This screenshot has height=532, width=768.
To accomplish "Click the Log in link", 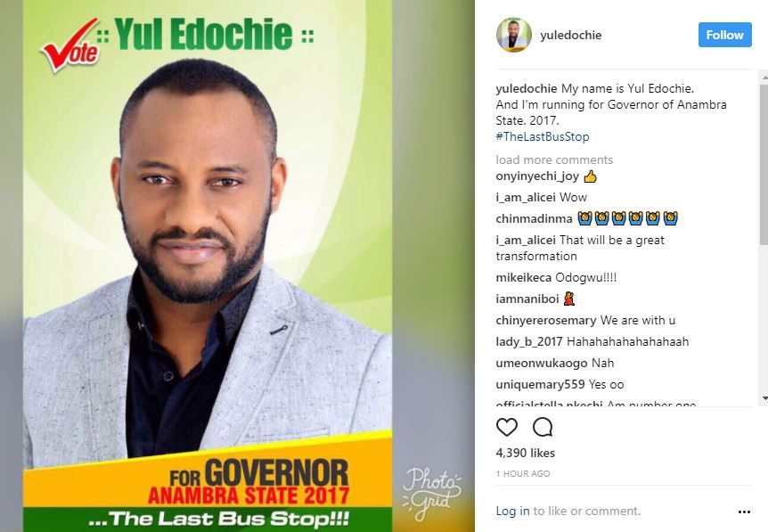I will (x=512, y=511).
